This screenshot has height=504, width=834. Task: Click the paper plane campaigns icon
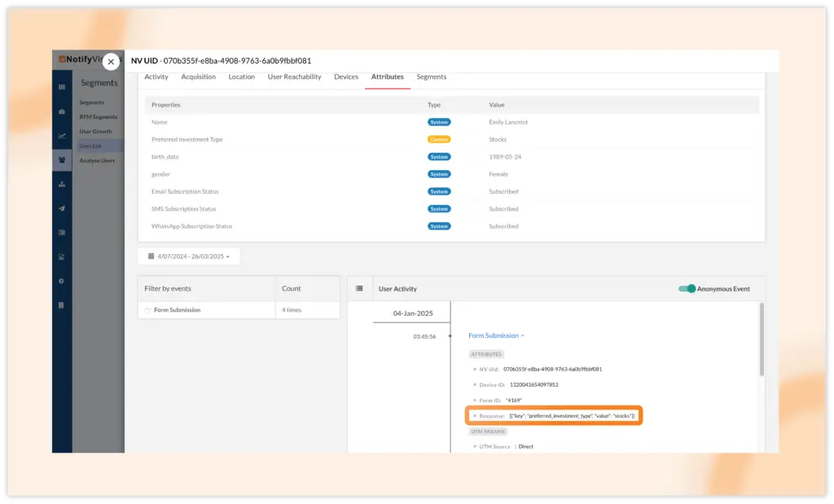pyautogui.click(x=62, y=208)
